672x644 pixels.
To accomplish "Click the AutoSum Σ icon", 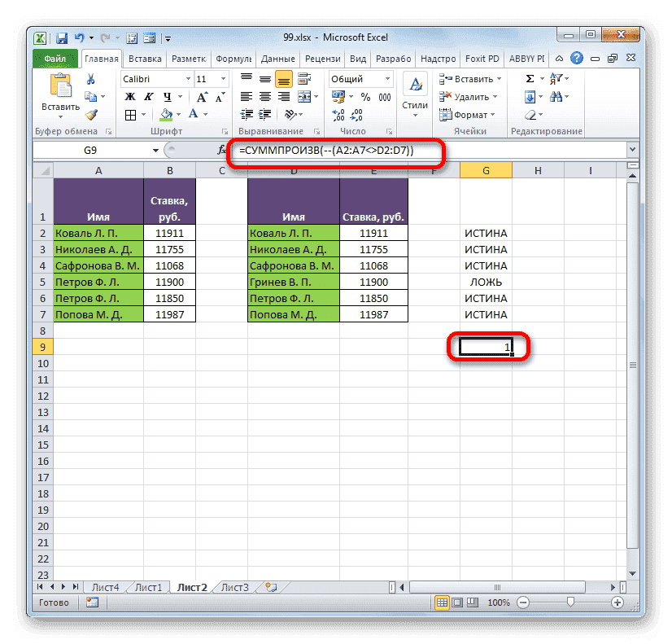I will (x=530, y=79).
